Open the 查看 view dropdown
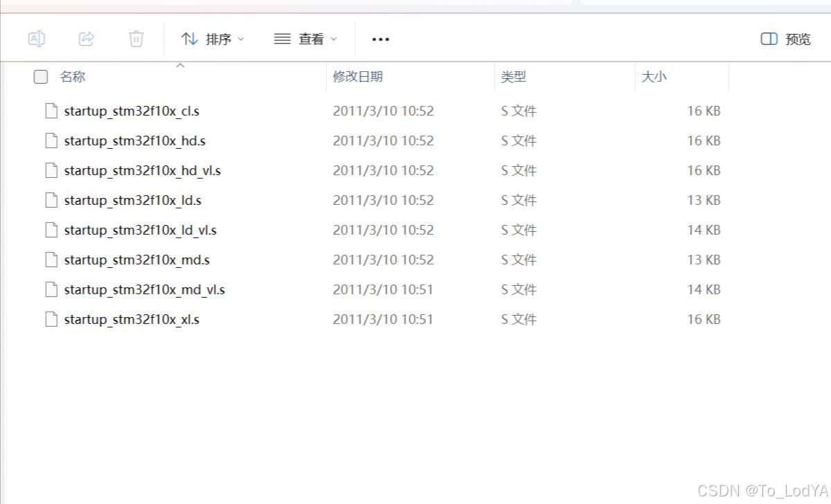Viewport: 831px width, 504px height. point(305,39)
